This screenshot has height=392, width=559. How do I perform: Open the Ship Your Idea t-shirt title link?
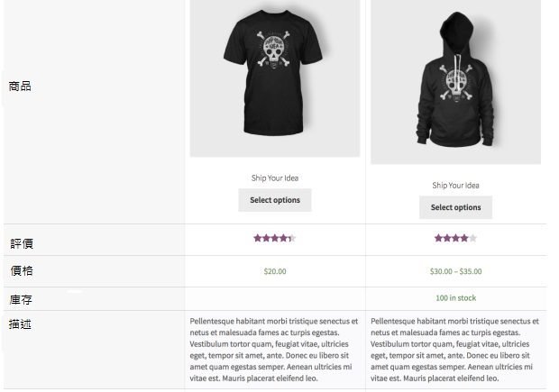tap(274, 178)
